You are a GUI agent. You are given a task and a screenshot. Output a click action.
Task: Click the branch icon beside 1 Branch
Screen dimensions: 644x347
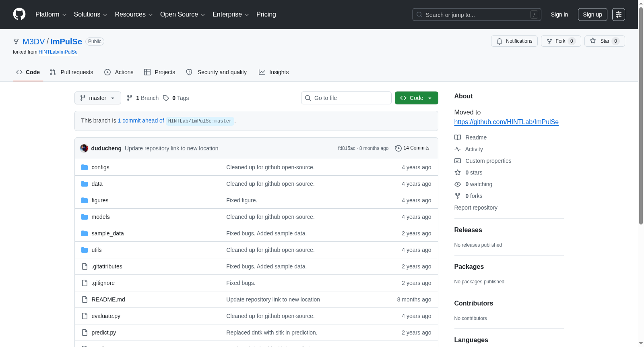coord(130,98)
